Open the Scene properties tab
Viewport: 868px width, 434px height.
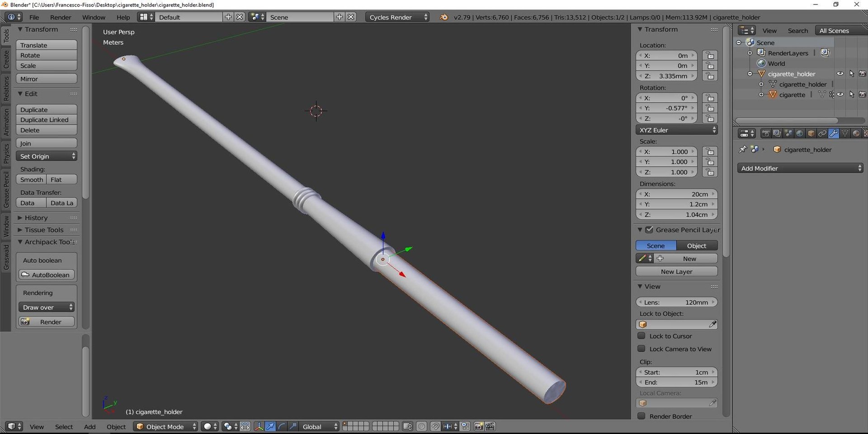point(788,133)
